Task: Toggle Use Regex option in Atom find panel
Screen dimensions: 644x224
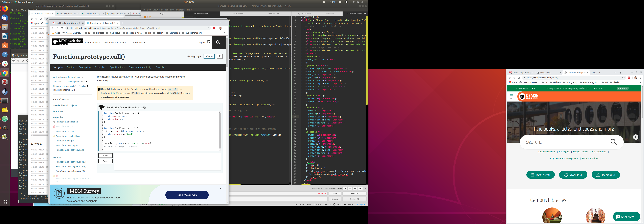Action: pyautogui.click(x=345, y=189)
